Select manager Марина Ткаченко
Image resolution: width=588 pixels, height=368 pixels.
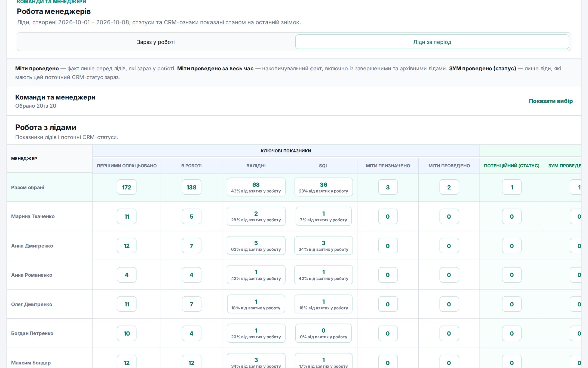coord(33,216)
